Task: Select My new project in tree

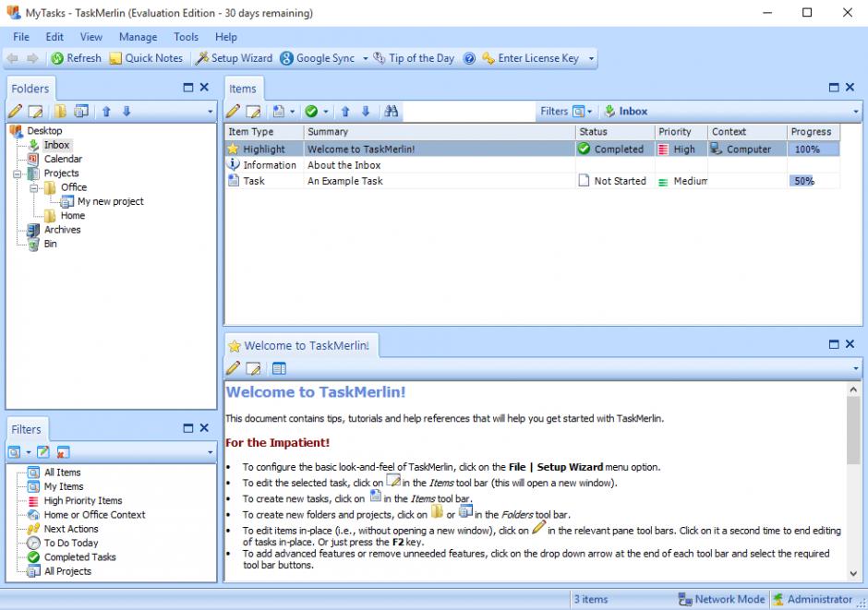Action: (110, 201)
